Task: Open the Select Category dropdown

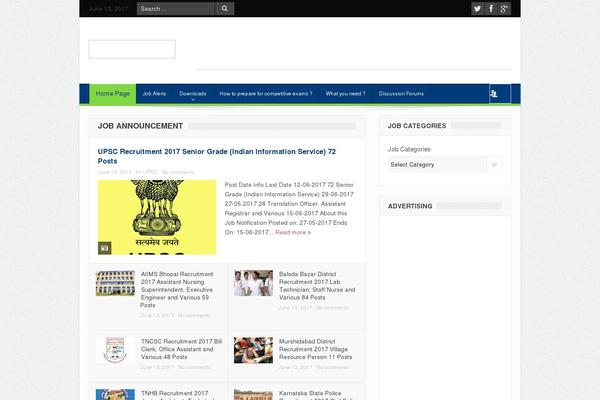Action: [x=445, y=165]
